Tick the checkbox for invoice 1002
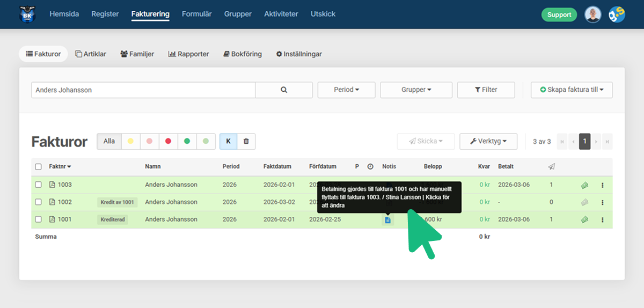The image size is (644, 308). 38,202
